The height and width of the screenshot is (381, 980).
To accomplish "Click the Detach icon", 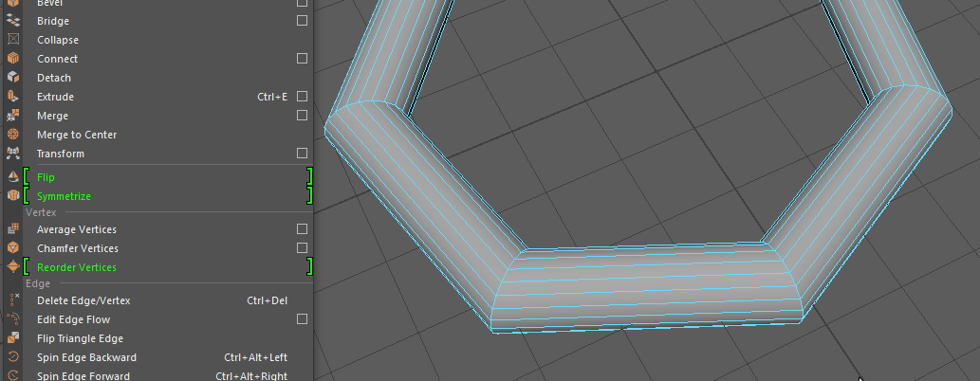I will pyautogui.click(x=13, y=78).
